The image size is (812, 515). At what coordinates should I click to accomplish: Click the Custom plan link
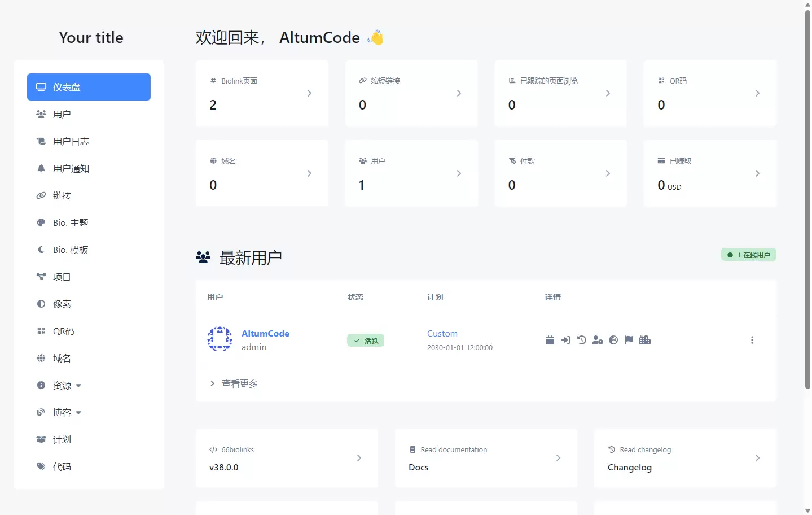click(x=442, y=333)
